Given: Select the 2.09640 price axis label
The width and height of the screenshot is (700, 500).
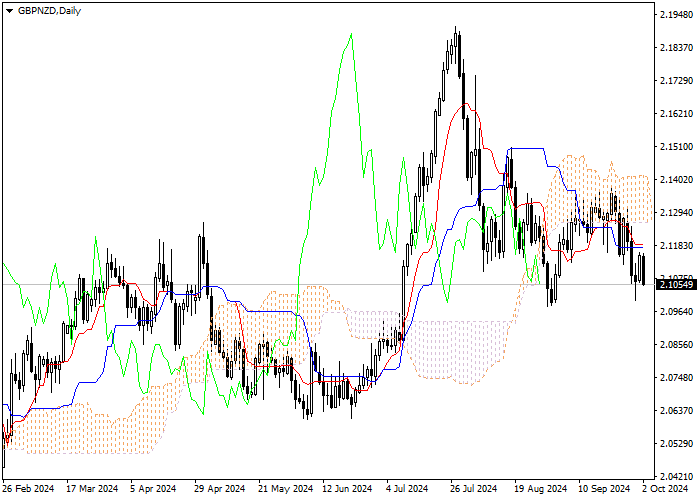Looking at the screenshot, I should click(x=676, y=312).
